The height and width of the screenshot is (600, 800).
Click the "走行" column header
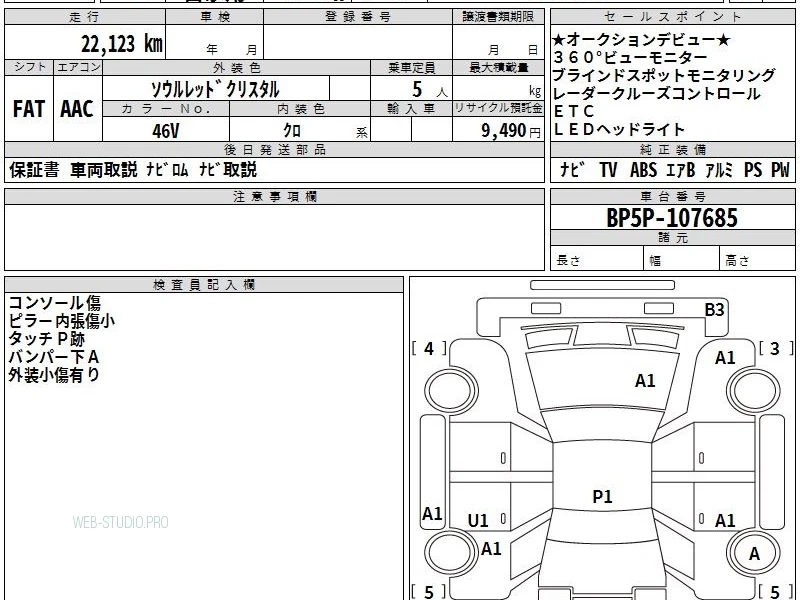85,17
